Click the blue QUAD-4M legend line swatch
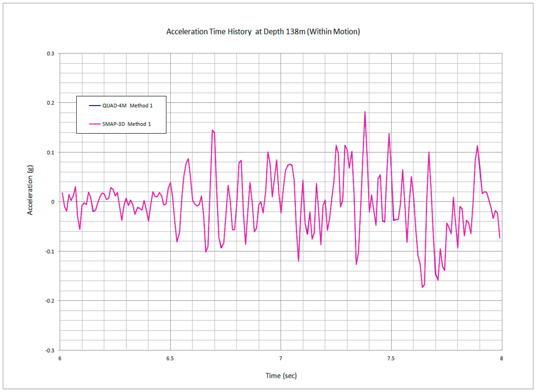536x392 pixels. coord(95,106)
